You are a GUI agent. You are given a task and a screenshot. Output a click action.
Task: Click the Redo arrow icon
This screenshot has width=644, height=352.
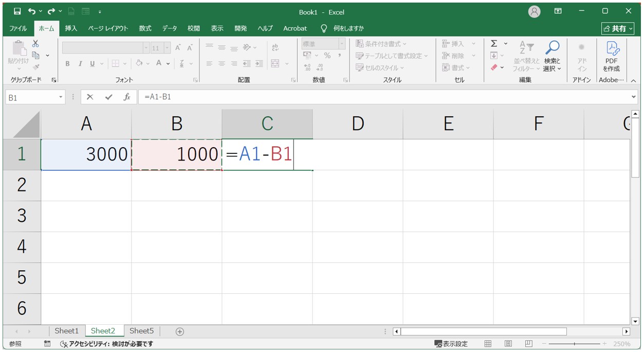(x=51, y=11)
